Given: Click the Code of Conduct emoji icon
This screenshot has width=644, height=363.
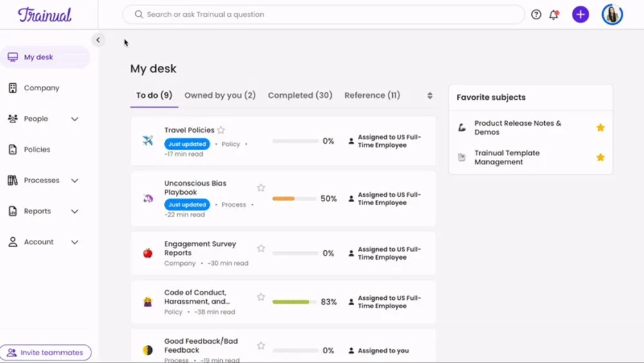Looking at the screenshot, I should [148, 302].
